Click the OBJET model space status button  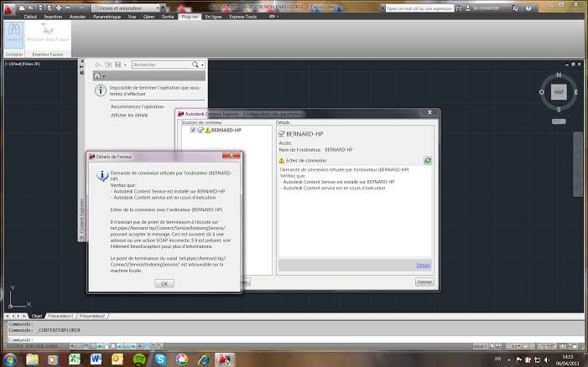[x=481, y=347]
